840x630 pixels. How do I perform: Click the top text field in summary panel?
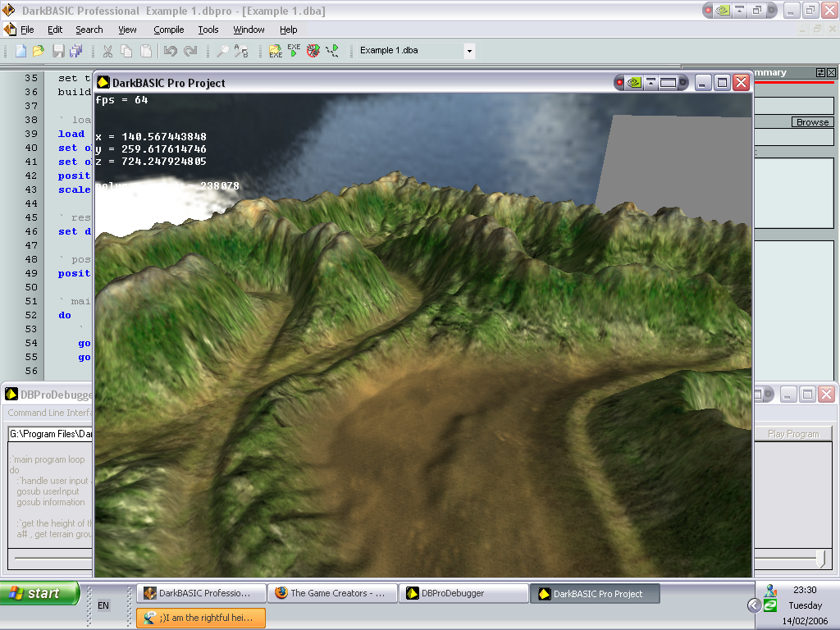pos(794,106)
